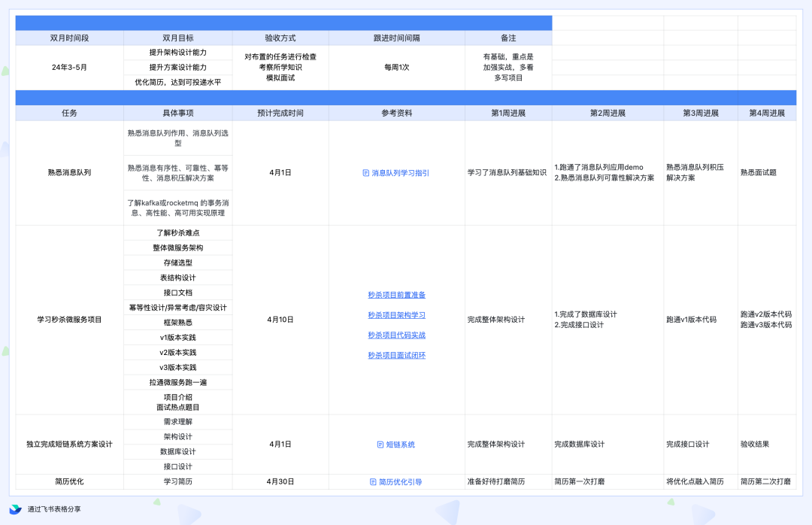This screenshot has width=812, height=525.
Task: Select the 第4周进展 header cell
Action: click(x=767, y=113)
